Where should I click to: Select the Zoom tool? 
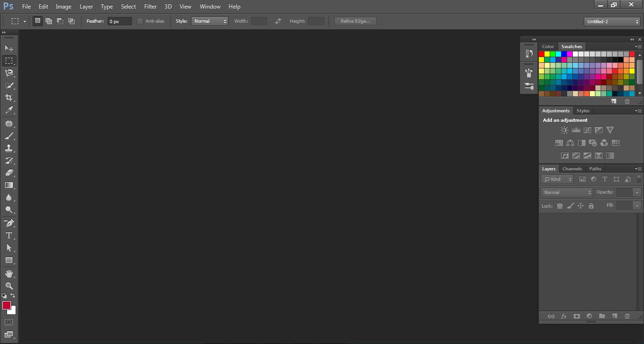click(9, 286)
